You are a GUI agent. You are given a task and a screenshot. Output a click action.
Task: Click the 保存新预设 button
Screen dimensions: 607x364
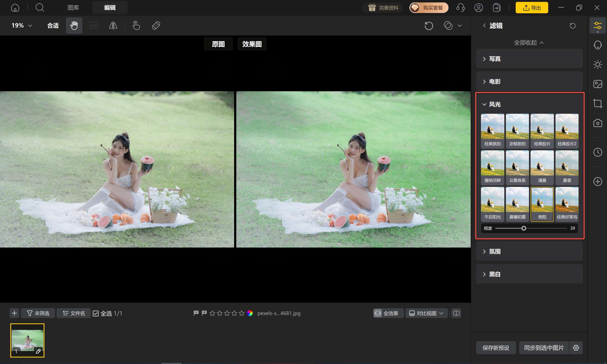496,348
